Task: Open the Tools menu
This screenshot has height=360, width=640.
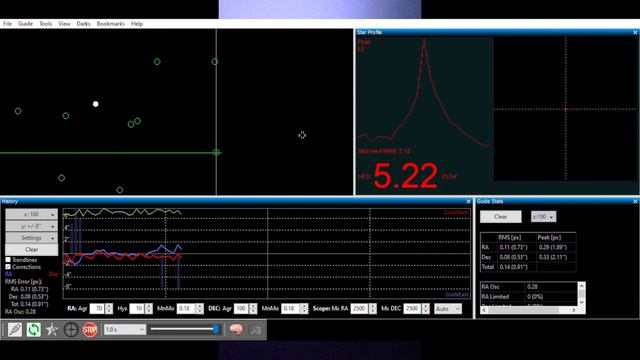Action: 45,24
